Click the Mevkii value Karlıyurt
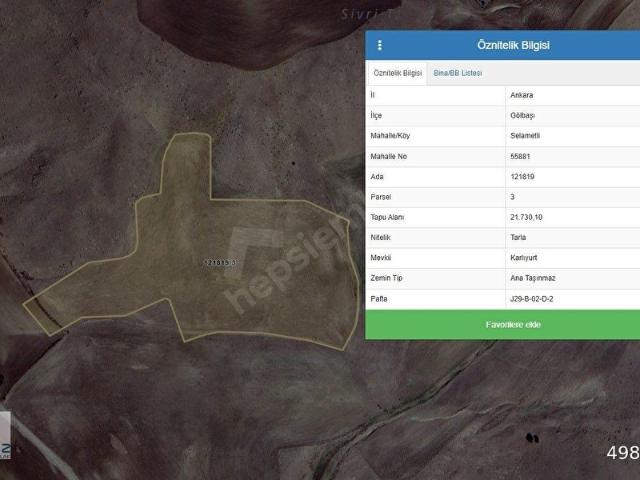 (523, 258)
